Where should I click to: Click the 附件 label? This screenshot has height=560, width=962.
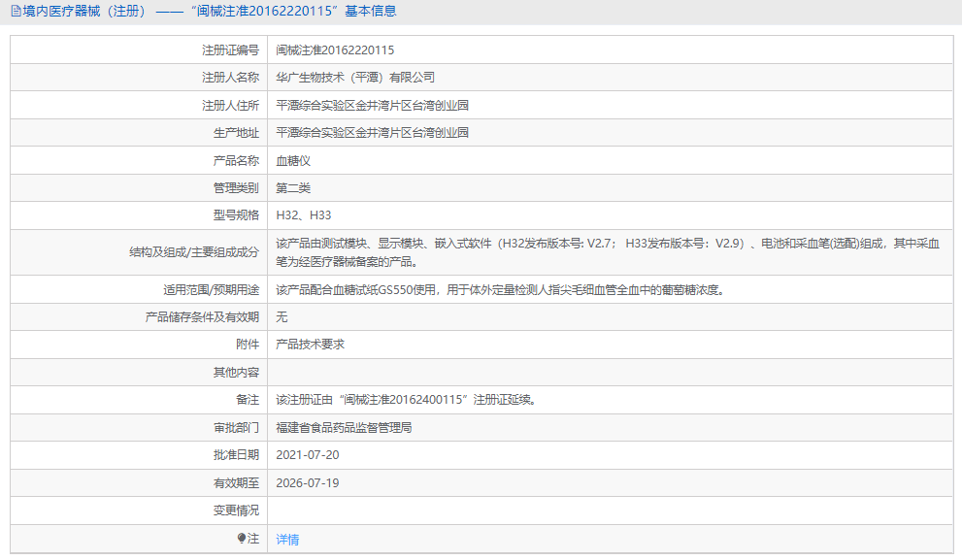pos(248,345)
